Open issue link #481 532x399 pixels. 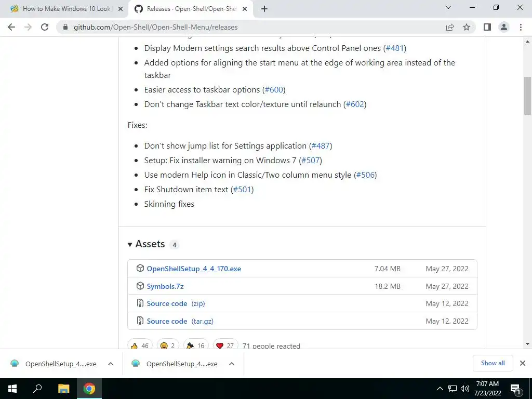[395, 48]
